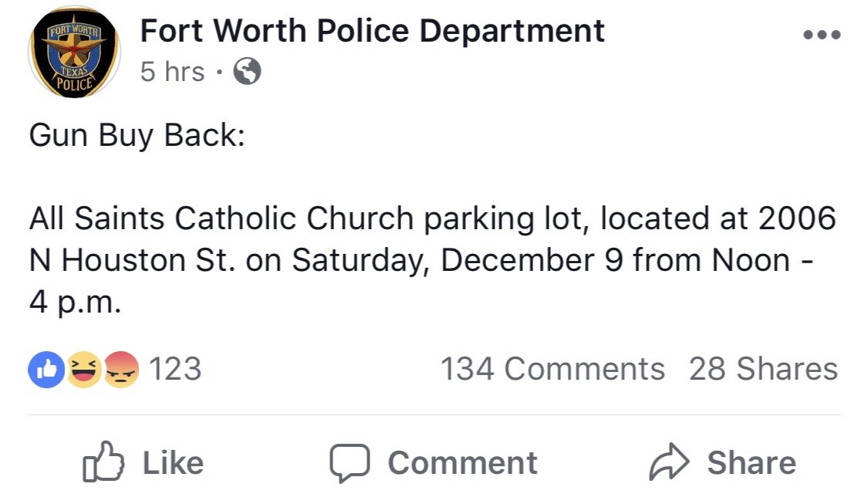The width and height of the screenshot is (868, 504).
Task: Like the Gun Buy Back post
Action: [143, 462]
